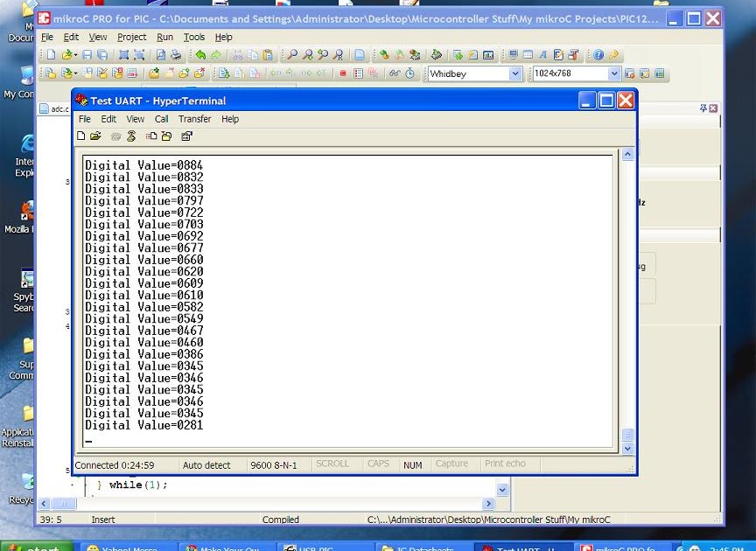Screen dimensions: 756x551
Task: Open connection Properties via HyperTerminal toolbar icon
Action: tap(185, 136)
